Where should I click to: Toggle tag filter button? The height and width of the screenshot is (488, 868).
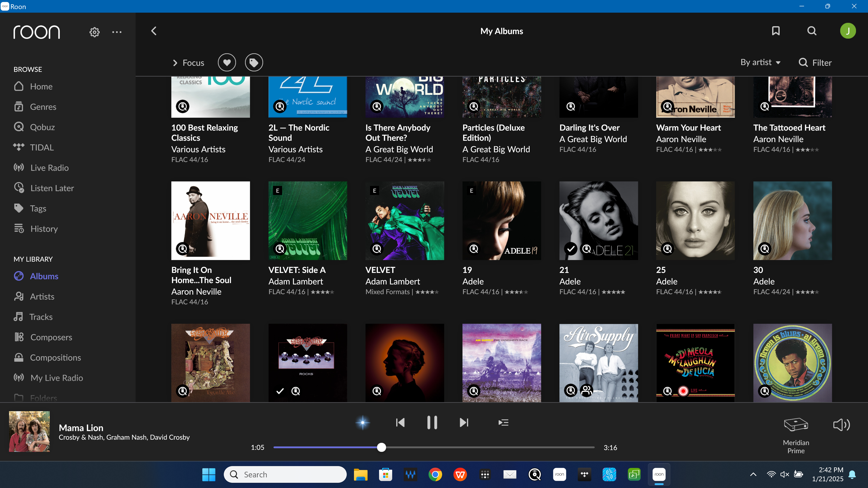(x=254, y=63)
